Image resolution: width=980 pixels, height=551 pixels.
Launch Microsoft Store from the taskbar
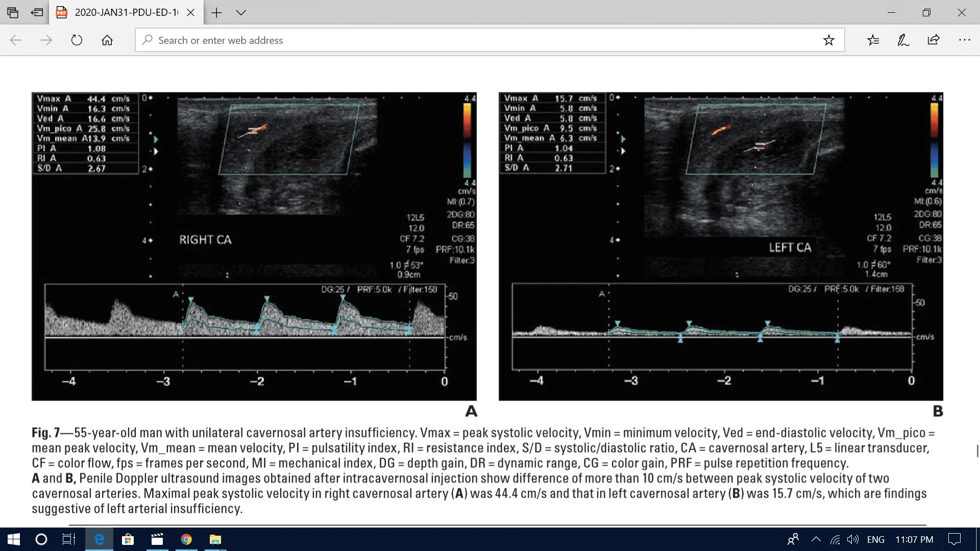pyautogui.click(x=128, y=539)
